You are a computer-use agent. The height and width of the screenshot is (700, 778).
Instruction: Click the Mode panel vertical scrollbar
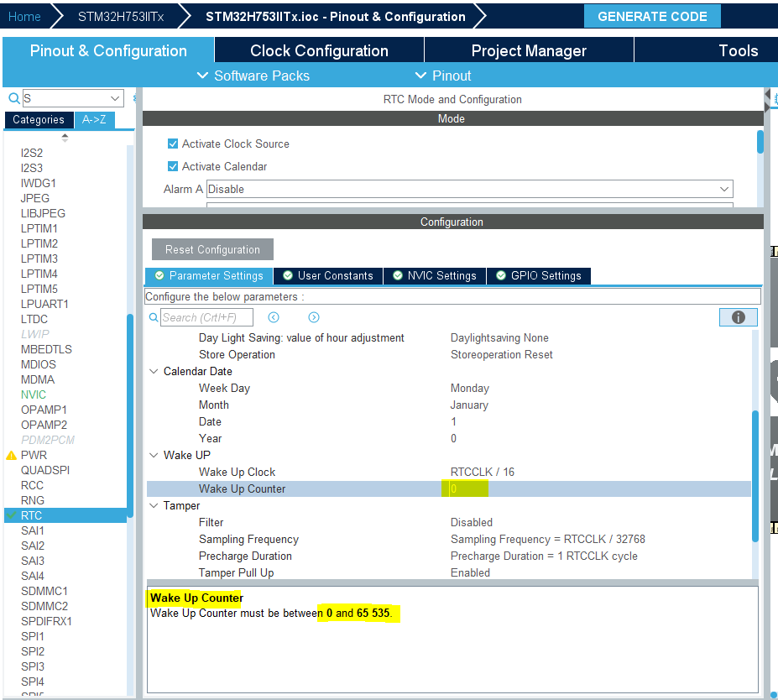pyautogui.click(x=760, y=142)
